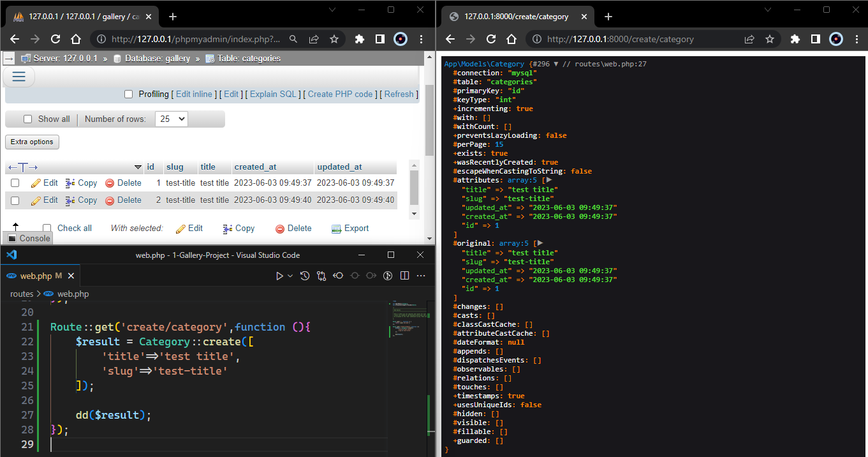This screenshot has width=868, height=457.
Task: Click the Refresh link
Action: click(399, 94)
